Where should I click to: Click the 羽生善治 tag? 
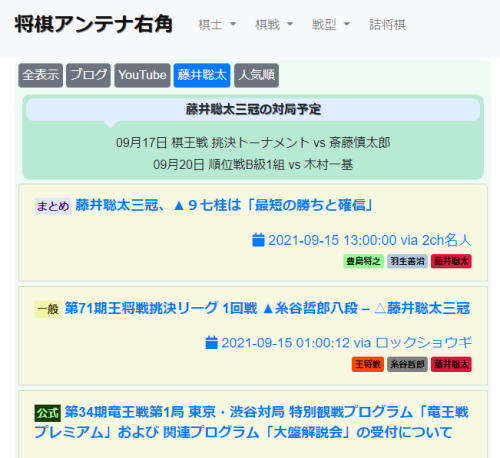point(407,261)
